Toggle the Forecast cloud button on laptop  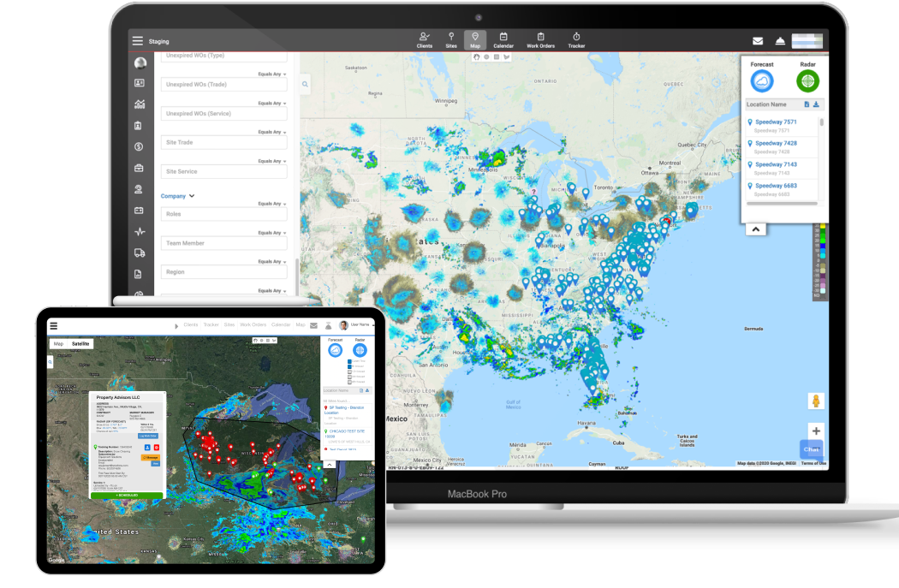762,81
